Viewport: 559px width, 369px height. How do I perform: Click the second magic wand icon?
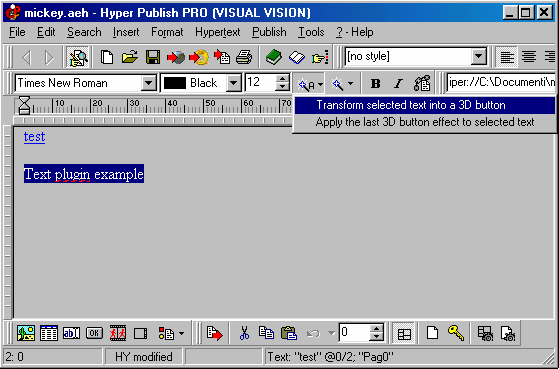click(337, 84)
